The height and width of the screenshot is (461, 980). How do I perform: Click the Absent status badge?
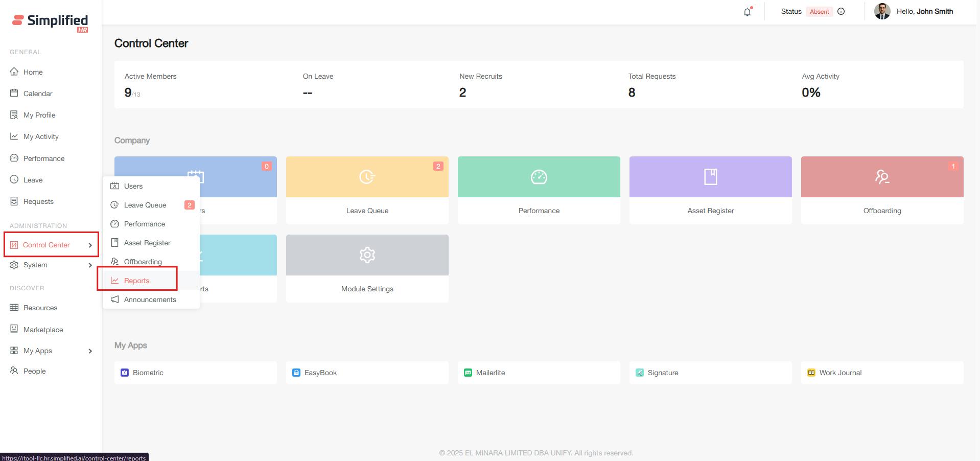[819, 12]
